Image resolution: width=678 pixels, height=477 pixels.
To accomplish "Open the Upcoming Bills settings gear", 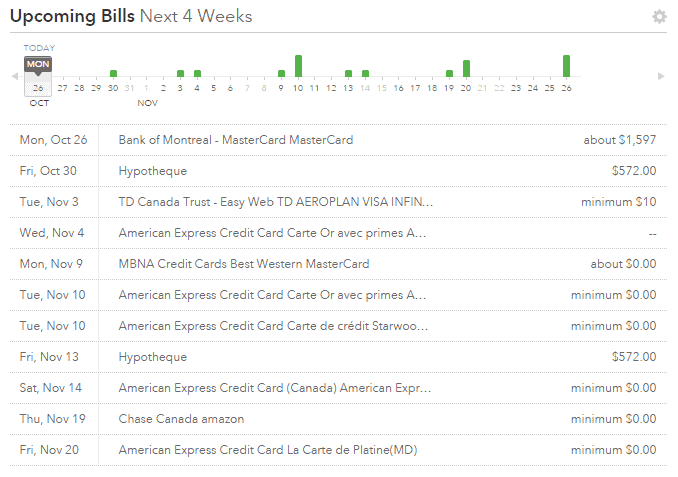I will click(658, 17).
